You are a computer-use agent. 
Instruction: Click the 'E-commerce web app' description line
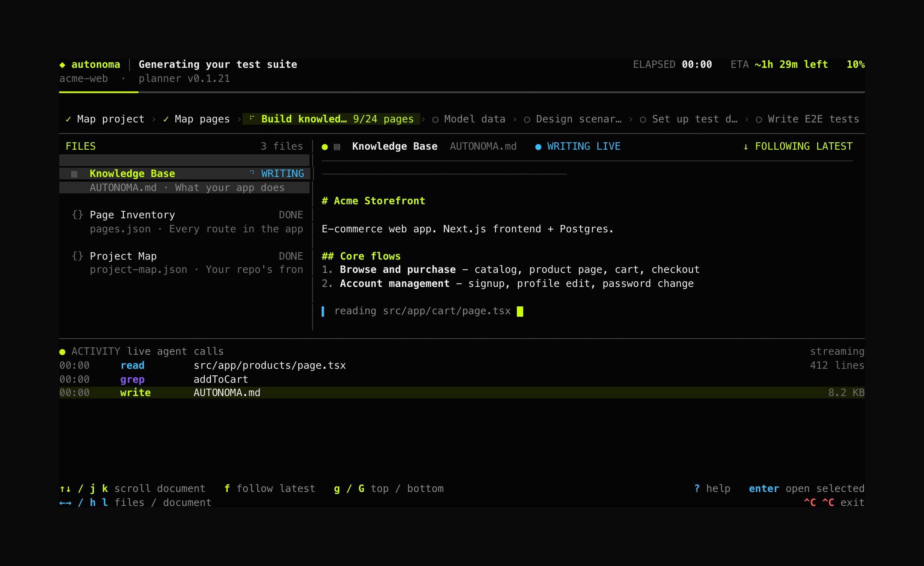(x=468, y=229)
